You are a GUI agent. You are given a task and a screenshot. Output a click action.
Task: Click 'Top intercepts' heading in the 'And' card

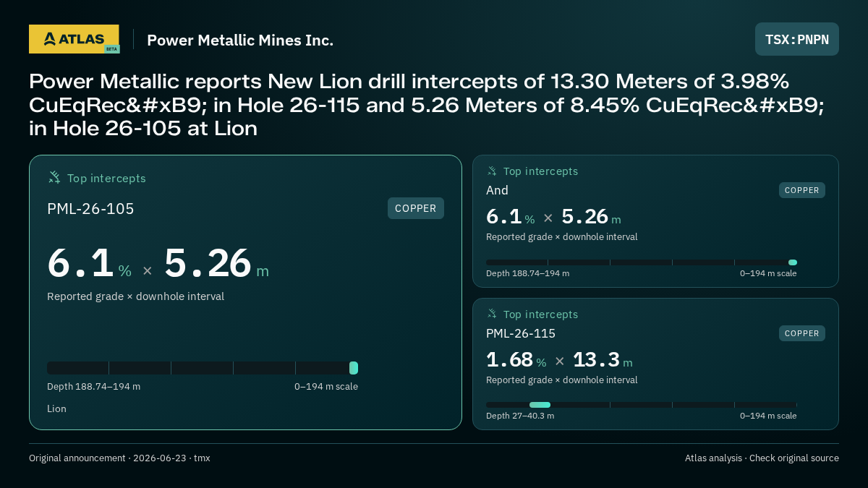(540, 171)
